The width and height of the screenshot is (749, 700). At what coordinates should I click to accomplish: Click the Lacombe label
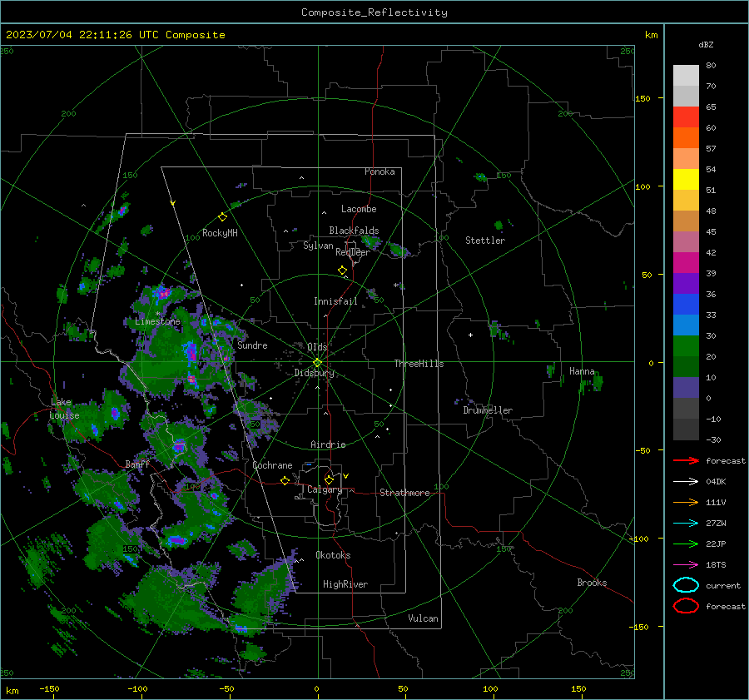(x=359, y=209)
